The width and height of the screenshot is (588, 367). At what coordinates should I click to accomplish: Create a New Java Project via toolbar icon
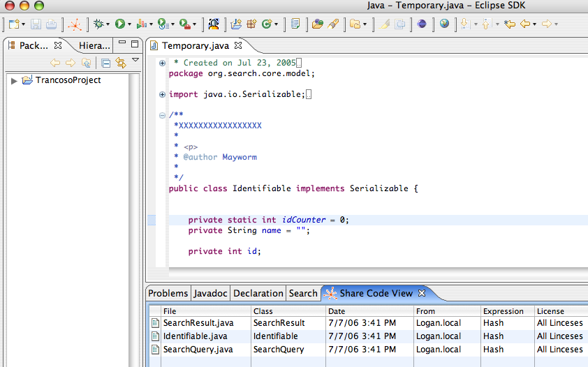click(x=236, y=24)
